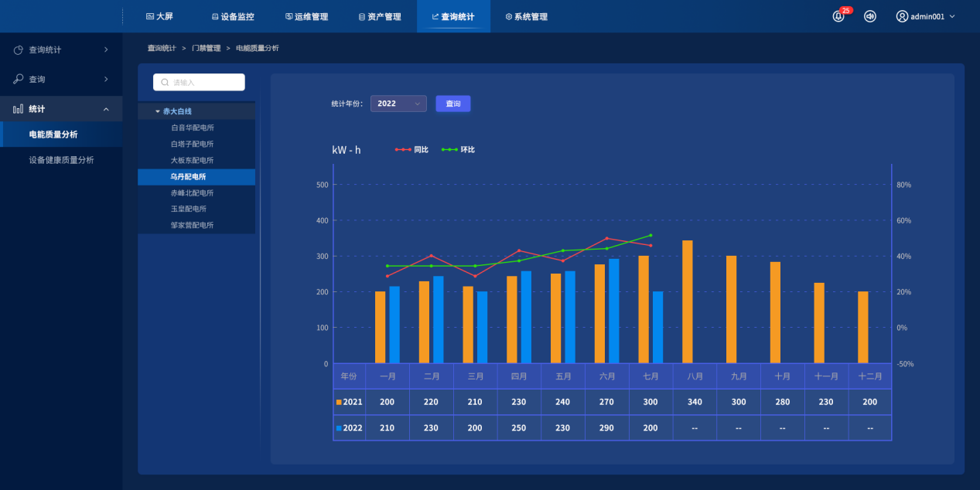Viewport: 980px width, 490px height.
Task: Expand the 查询统计 sidebar chevron
Action: click(x=106, y=49)
